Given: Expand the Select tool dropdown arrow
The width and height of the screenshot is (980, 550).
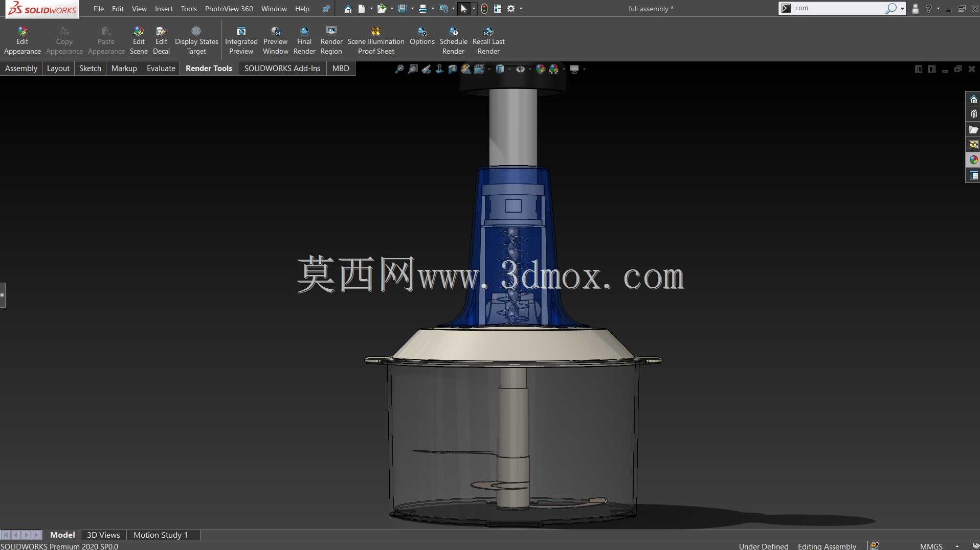Looking at the screenshot, I should click(474, 9).
